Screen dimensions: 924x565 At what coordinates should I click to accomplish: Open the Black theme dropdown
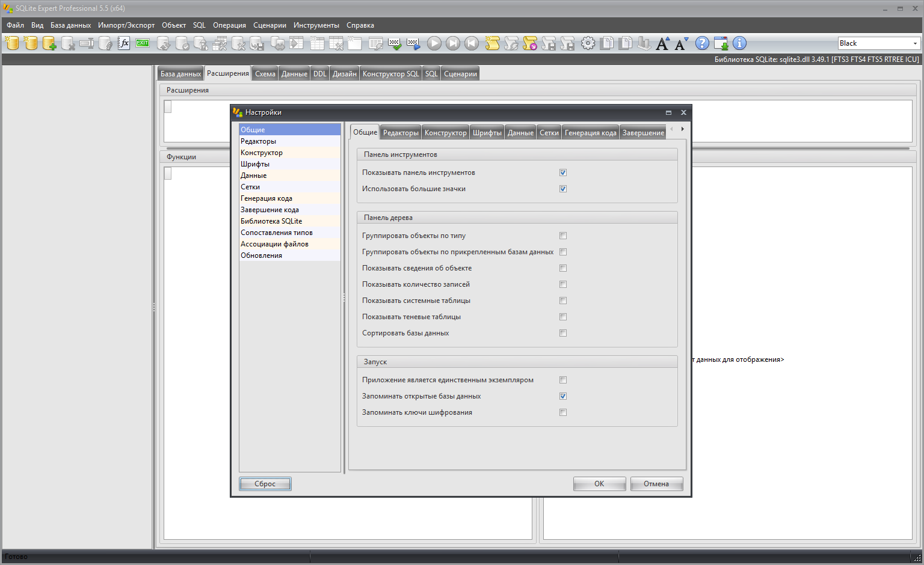(x=915, y=43)
